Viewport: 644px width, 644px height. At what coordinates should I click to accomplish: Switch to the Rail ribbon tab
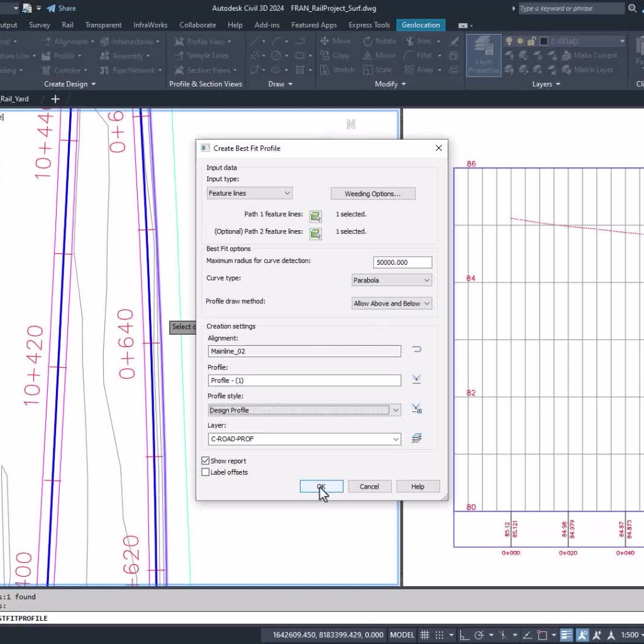67,25
